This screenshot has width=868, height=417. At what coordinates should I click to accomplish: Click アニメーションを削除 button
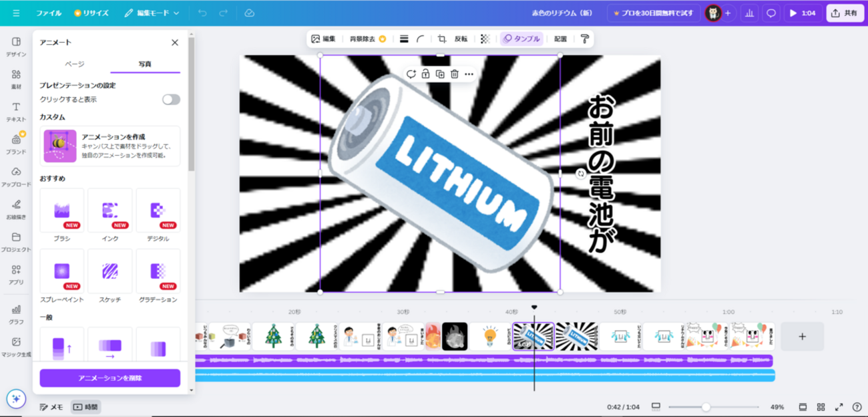tap(110, 378)
